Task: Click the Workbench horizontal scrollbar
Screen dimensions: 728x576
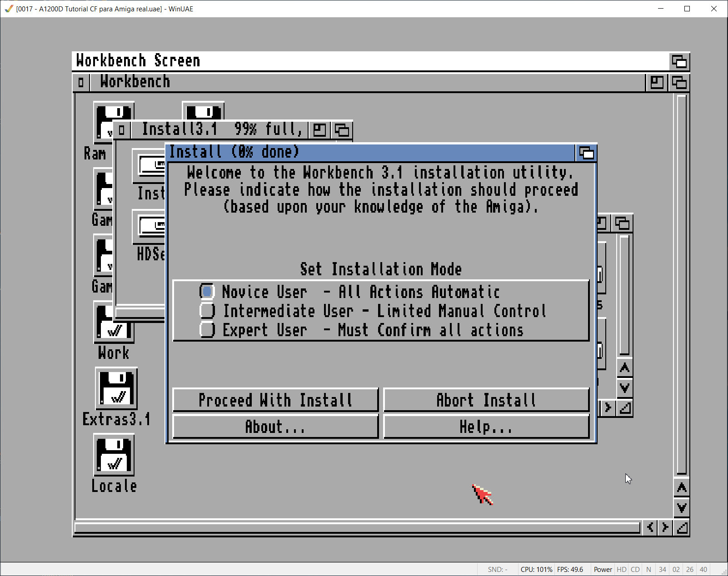Action: tap(357, 528)
